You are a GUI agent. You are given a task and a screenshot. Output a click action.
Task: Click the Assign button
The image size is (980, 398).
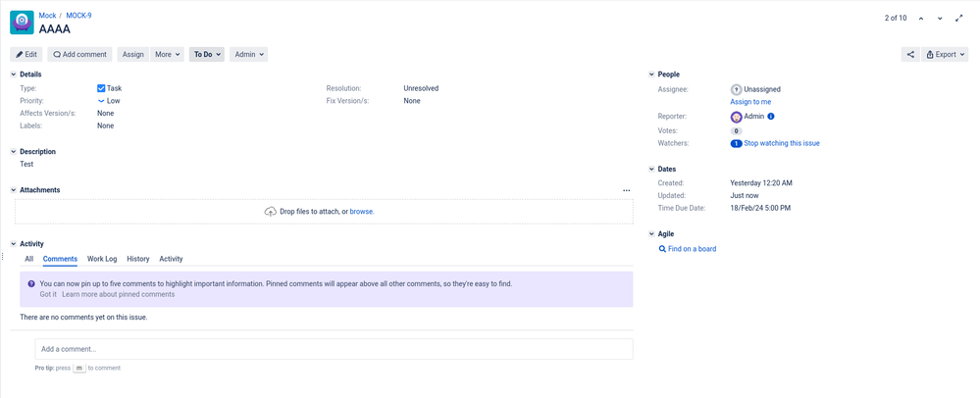click(133, 54)
